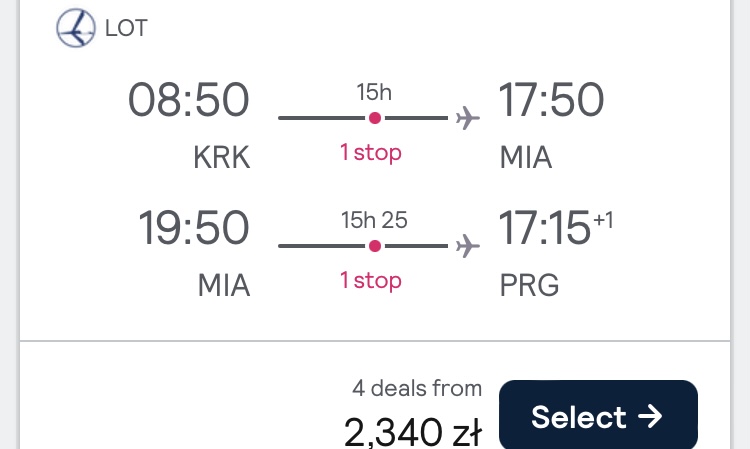Click the KRK airport code
Viewport: 750px width, 449px height.
(221, 157)
